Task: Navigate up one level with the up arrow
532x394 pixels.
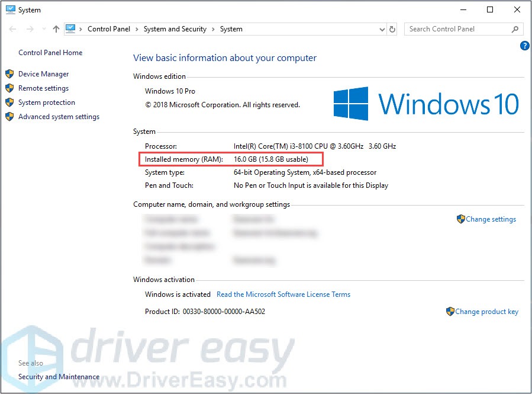Action: click(x=56, y=28)
